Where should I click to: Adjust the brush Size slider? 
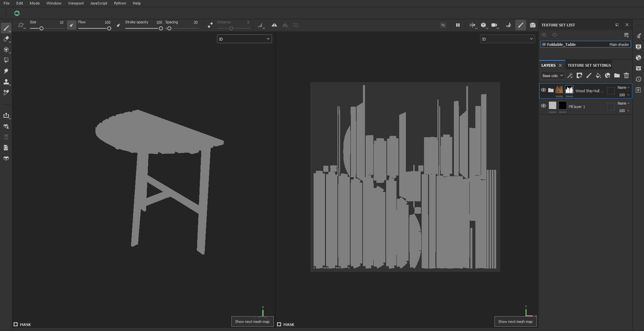47,29
